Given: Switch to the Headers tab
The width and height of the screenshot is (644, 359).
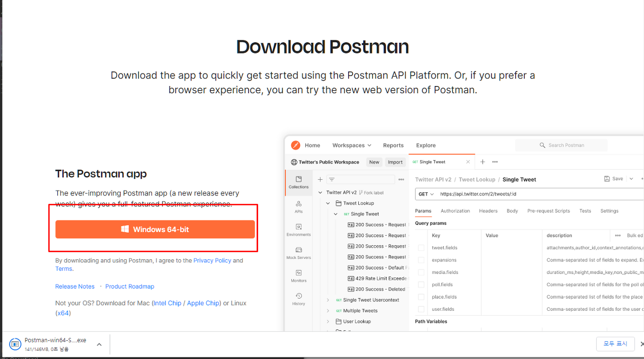Looking at the screenshot, I should click(x=488, y=211).
